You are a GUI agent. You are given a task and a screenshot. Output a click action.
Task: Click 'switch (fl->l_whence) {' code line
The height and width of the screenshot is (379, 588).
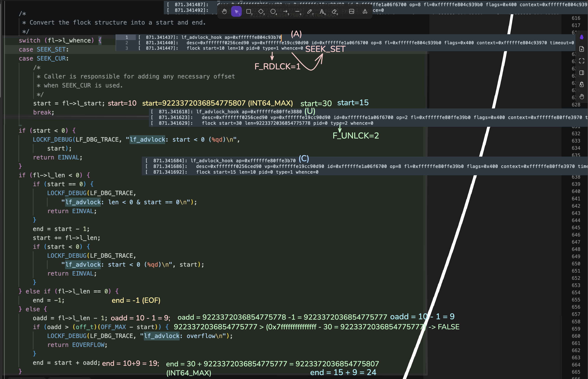point(60,40)
